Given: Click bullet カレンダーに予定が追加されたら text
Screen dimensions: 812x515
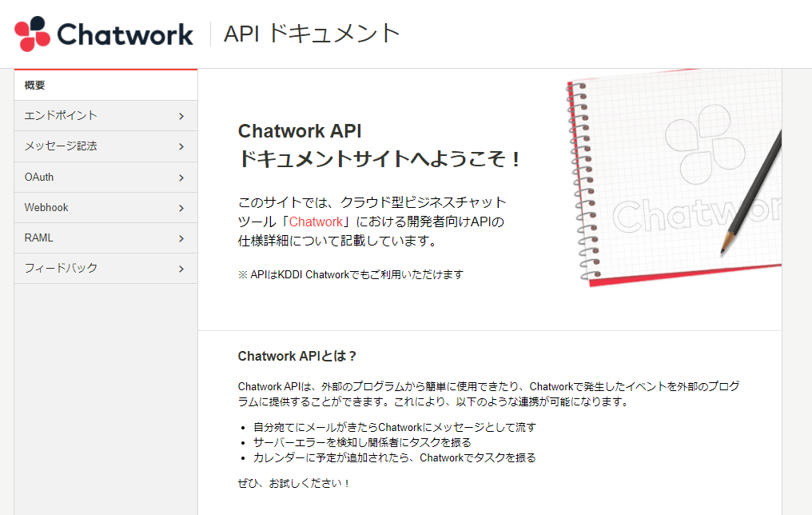Looking at the screenshot, I should [x=395, y=457].
